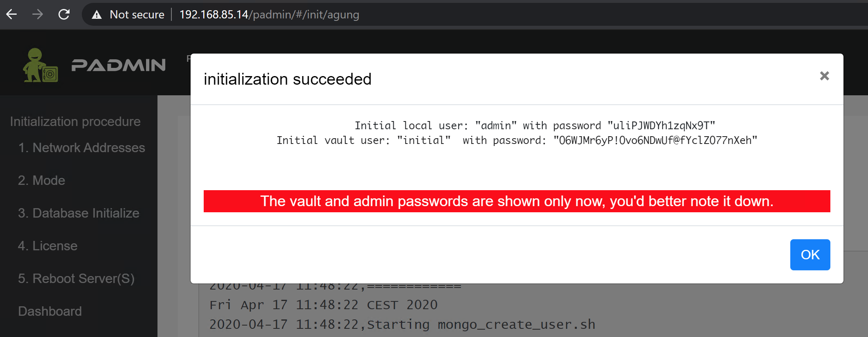Select 3. Database Initialize in the sidebar

click(x=79, y=213)
